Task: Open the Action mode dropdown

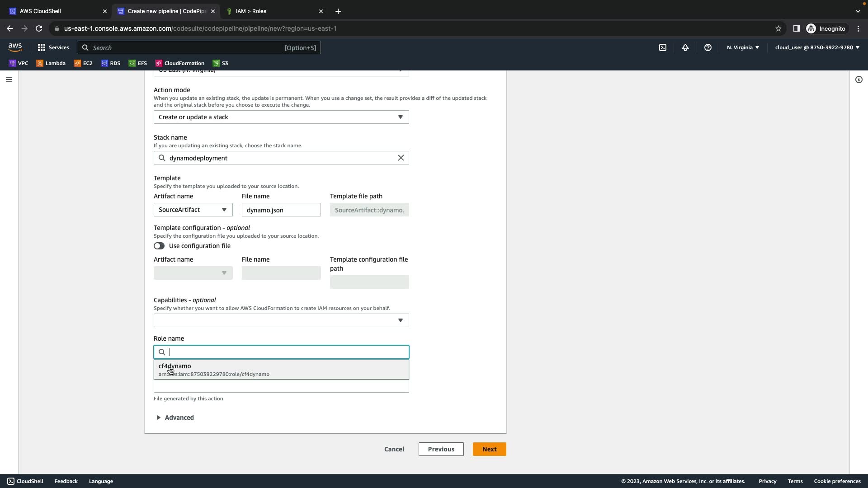Action: click(281, 117)
